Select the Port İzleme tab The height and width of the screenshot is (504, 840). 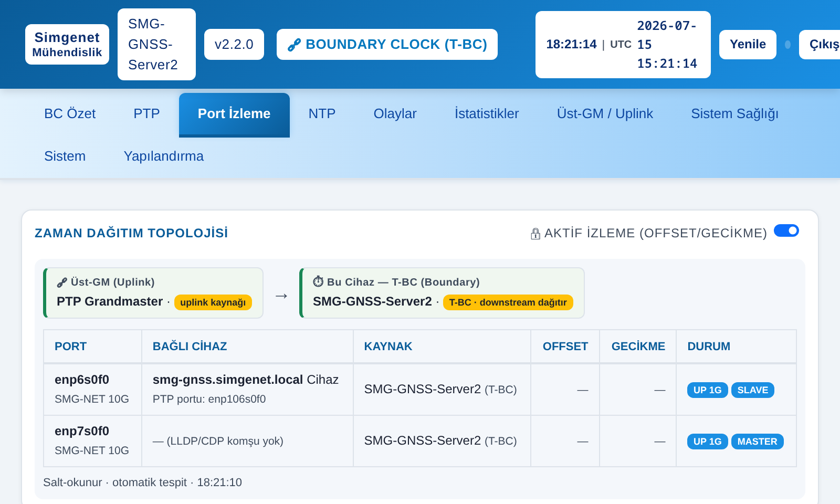(x=234, y=115)
